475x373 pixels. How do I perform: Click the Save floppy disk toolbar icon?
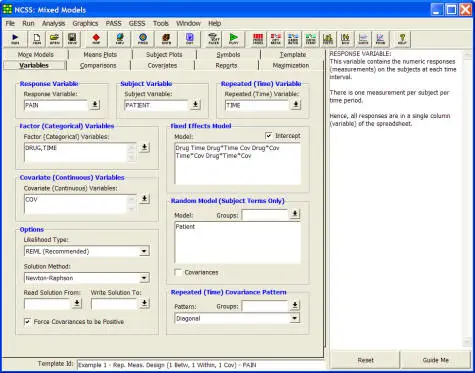(72, 39)
